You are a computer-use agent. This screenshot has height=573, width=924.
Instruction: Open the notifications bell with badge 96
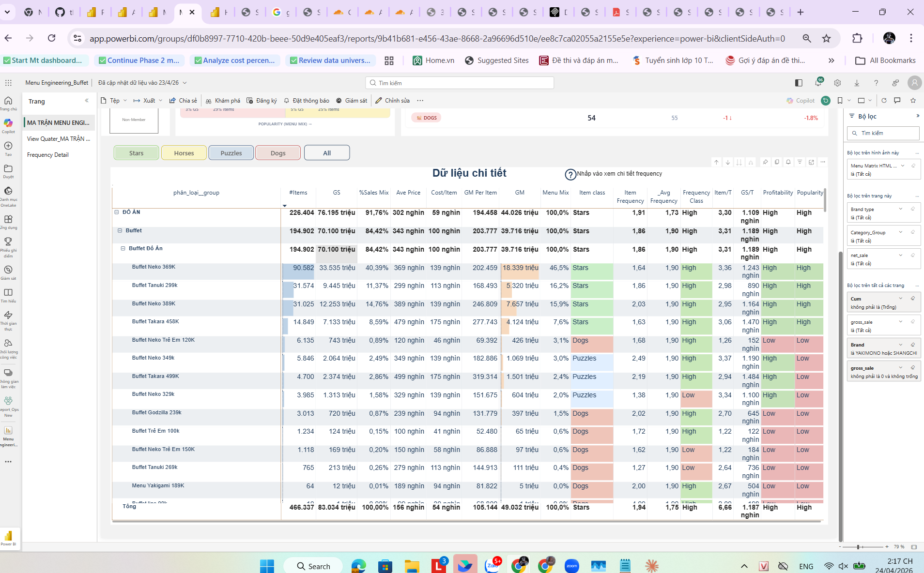(x=818, y=83)
